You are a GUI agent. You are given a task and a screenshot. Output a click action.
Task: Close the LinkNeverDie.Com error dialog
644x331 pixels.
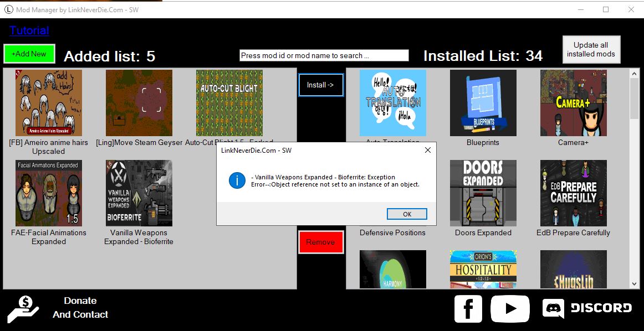pyautogui.click(x=427, y=150)
